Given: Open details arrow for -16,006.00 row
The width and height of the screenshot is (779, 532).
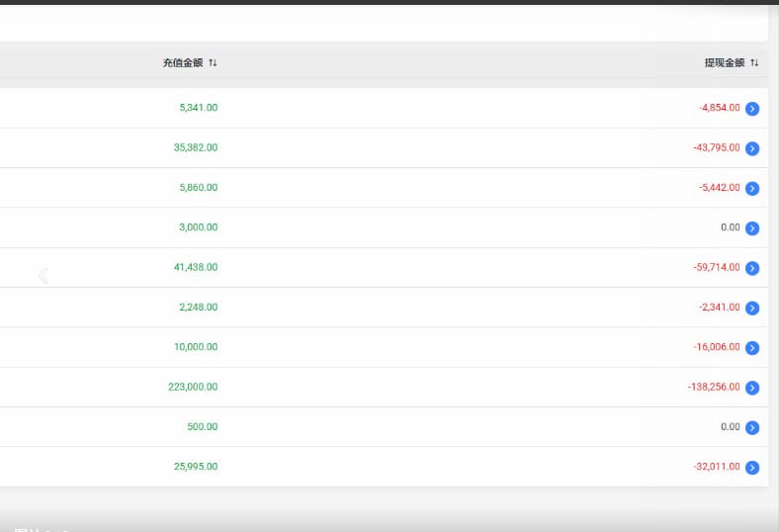Looking at the screenshot, I should (752, 348).
